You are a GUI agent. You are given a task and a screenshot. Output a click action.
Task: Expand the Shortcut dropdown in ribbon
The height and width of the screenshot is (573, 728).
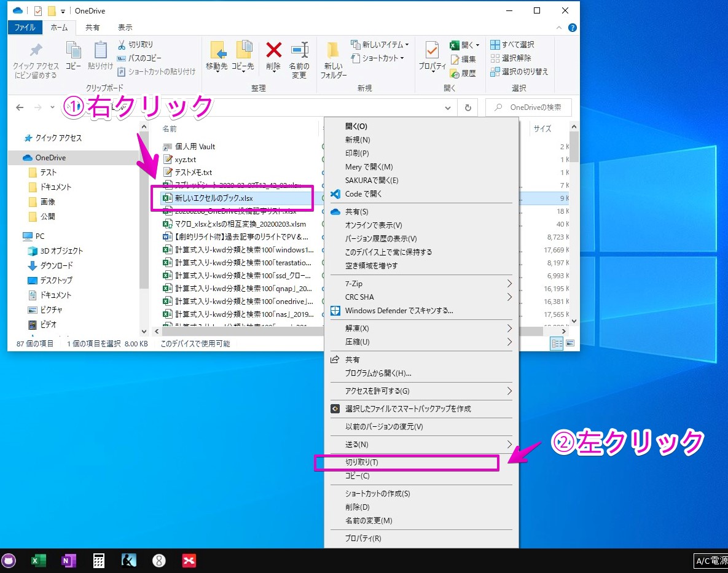(402, 58)
